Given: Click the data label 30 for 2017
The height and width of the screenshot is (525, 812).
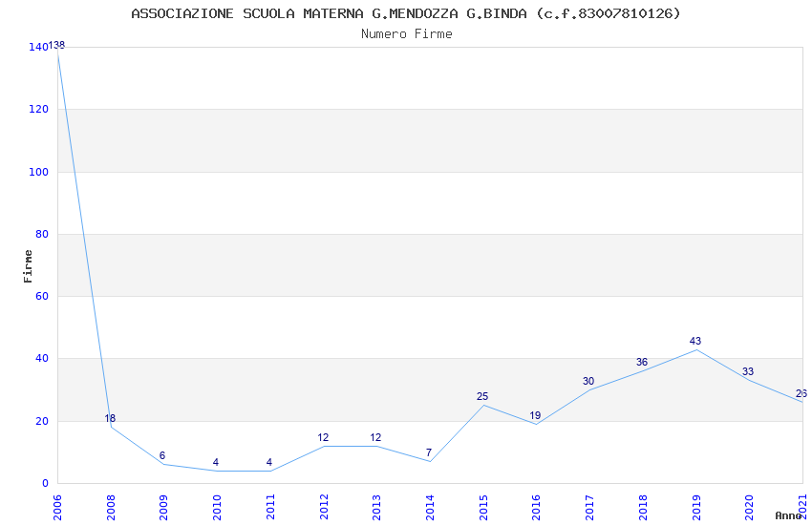Looking at the screenshot, I should [x=588, y=381].
